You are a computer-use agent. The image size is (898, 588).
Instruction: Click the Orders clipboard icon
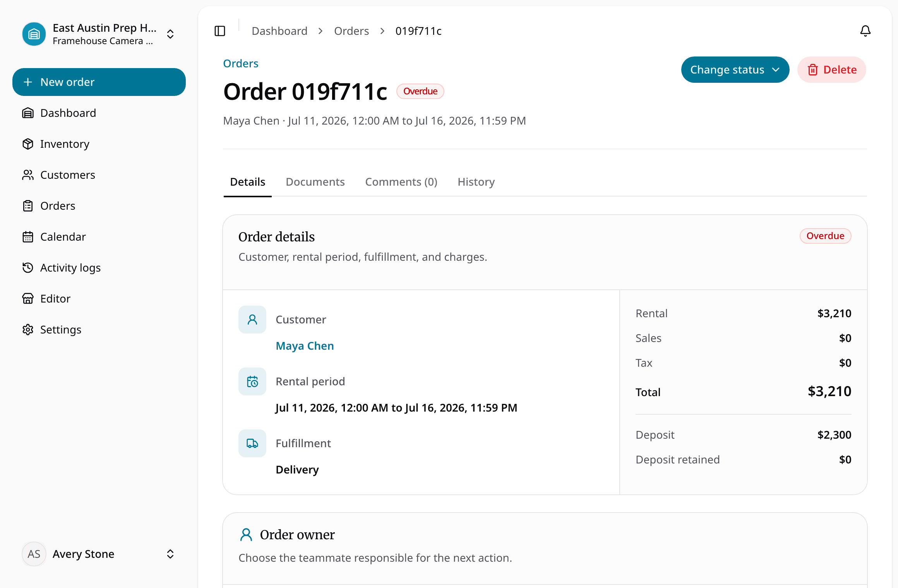28,206
